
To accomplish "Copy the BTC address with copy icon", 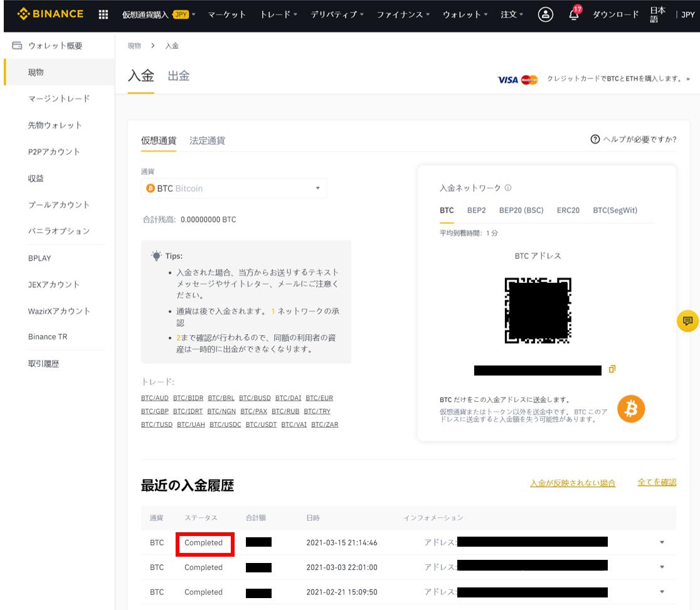I will (x=612, y=369).
